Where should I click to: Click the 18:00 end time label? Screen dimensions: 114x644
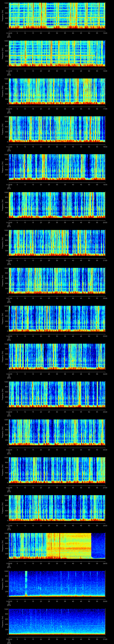tap(105, 147)
